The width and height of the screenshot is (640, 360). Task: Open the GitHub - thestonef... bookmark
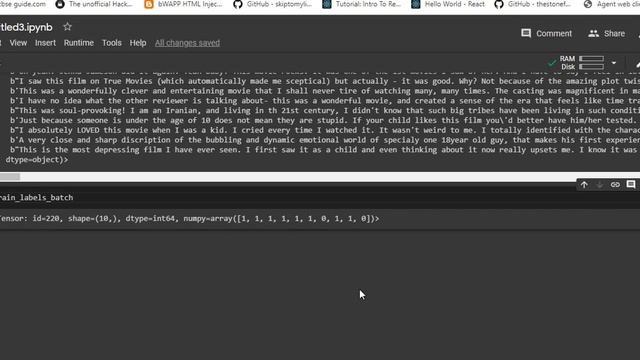[x=533, y=4]
